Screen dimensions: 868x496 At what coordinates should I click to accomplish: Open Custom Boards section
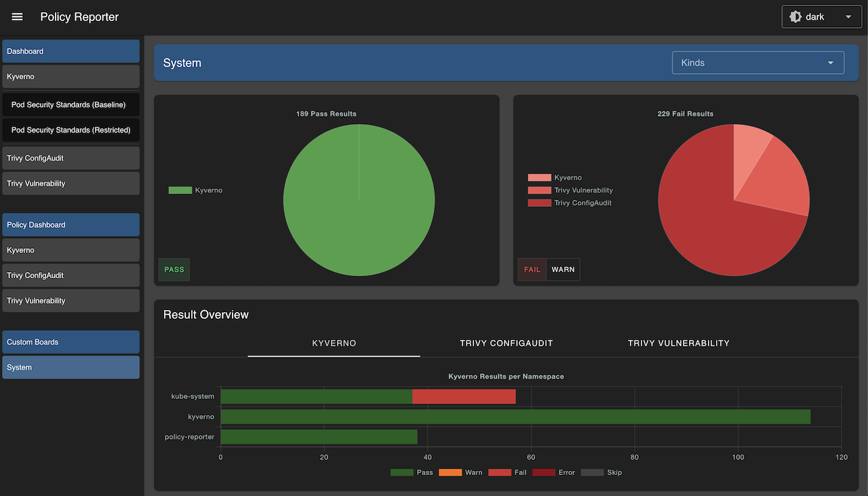click(71, 342)
